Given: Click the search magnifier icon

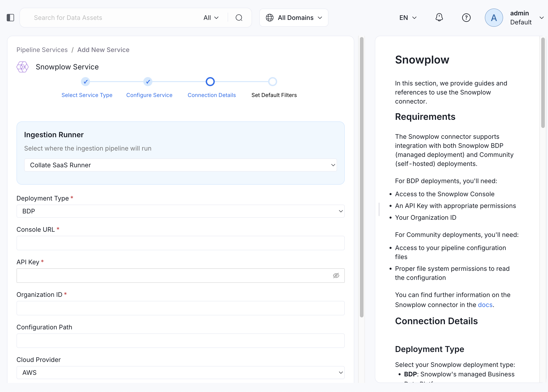Looking at the screenshot, I should tap(239, 18).
